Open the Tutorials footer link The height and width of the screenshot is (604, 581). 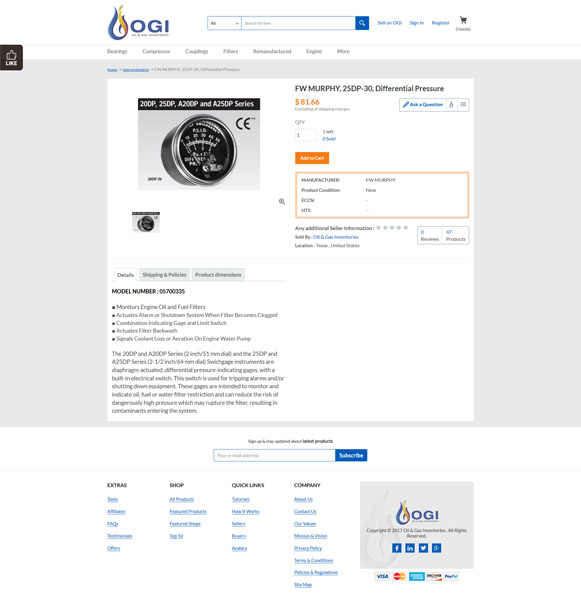point(240,499)
